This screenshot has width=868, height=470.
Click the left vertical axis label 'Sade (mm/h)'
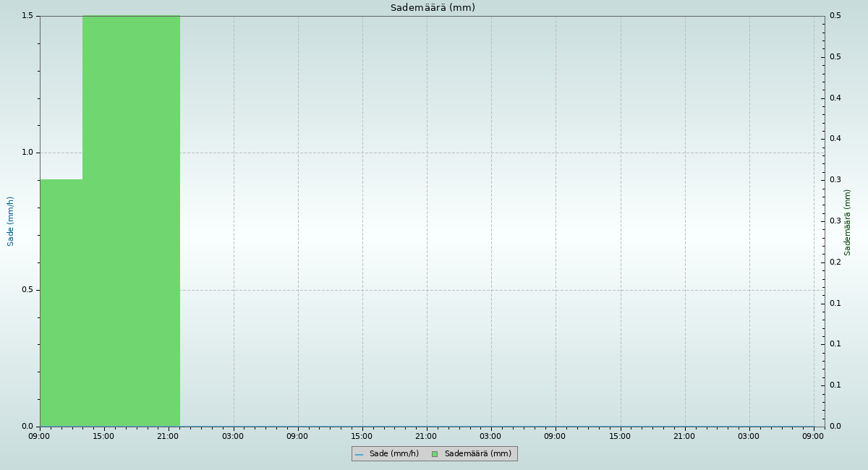click(11, 221)
